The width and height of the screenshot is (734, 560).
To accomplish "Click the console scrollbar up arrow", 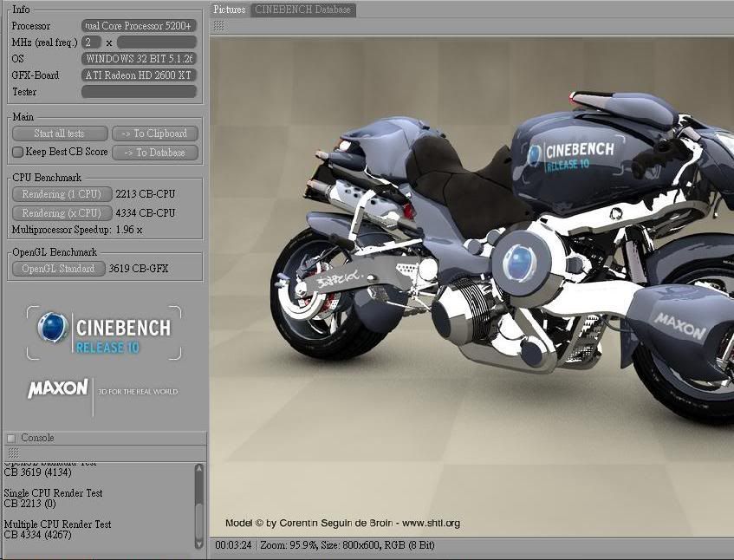I will [199, 468].
